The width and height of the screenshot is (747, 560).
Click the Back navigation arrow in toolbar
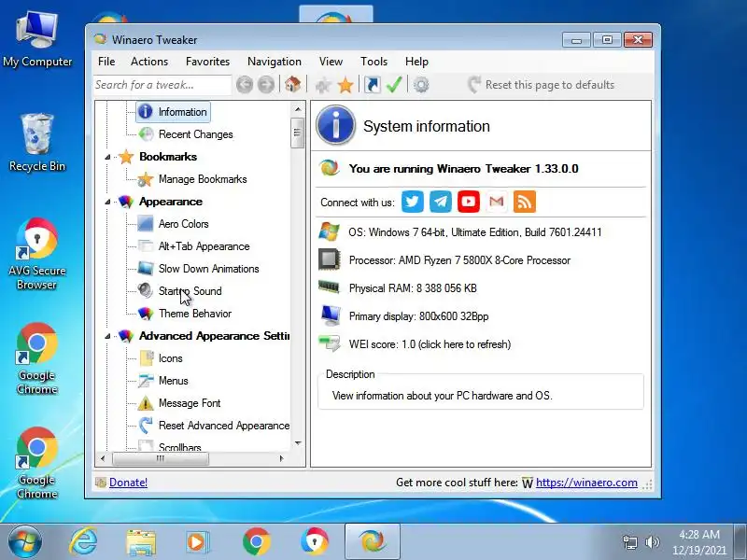(245, 85)
